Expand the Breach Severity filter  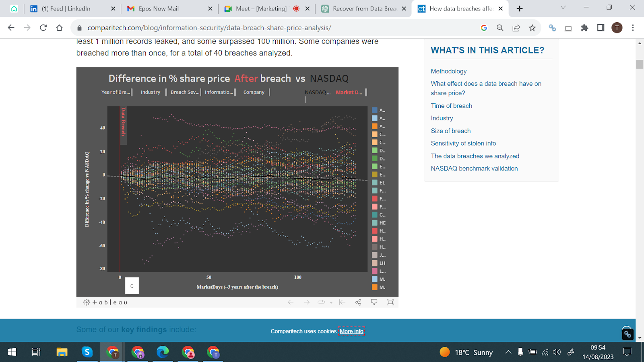(x=185, y=93)
